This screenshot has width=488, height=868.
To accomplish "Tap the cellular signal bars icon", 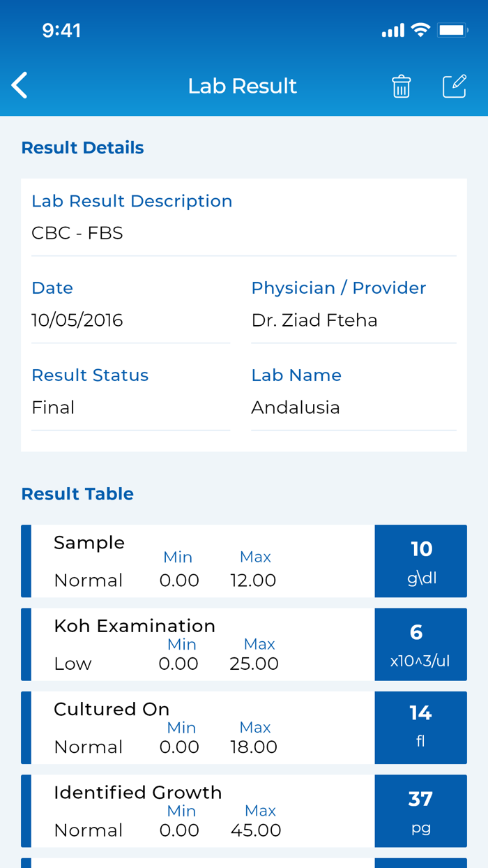I will pos(393,31).
